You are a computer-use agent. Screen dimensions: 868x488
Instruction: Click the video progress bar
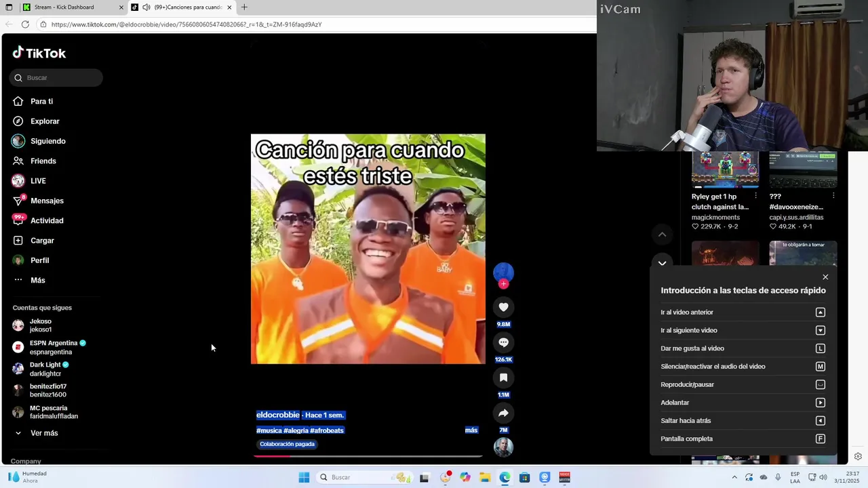point(368,456)
